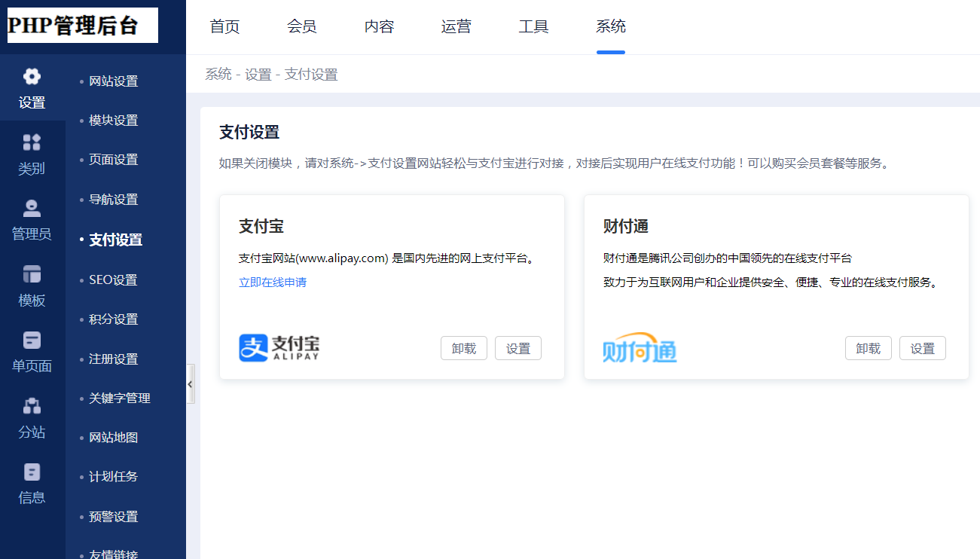Open the 运营 top tab

coord(456,26)
